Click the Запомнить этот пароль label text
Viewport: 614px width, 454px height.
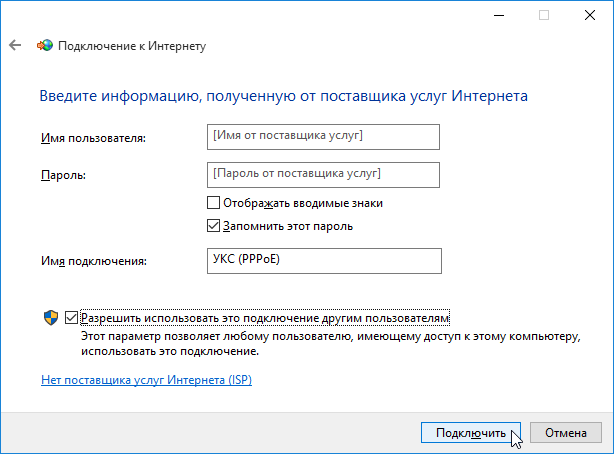coord(288,226)
